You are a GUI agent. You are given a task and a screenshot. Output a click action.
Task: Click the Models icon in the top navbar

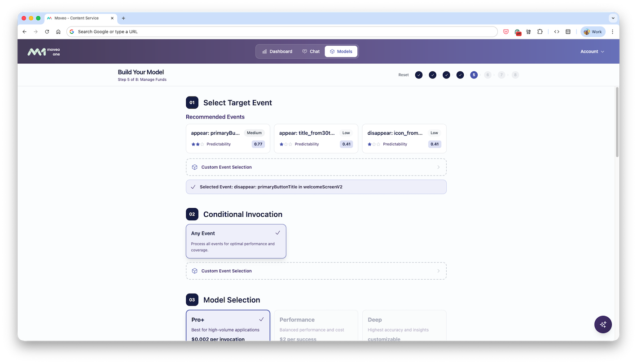[x=332, y=51]
